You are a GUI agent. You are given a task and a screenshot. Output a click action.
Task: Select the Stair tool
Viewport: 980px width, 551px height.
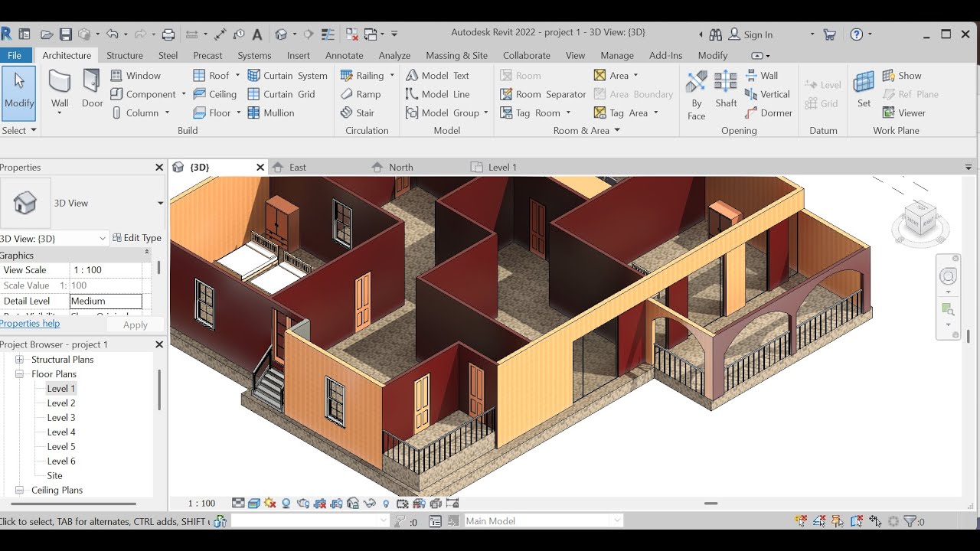coord(358,112)
